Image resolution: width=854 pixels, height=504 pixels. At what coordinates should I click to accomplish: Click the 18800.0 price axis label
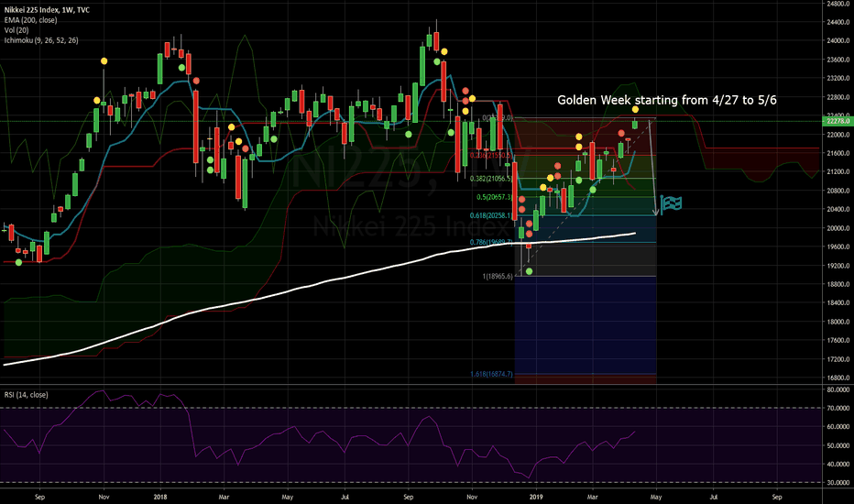click(838, 284)
